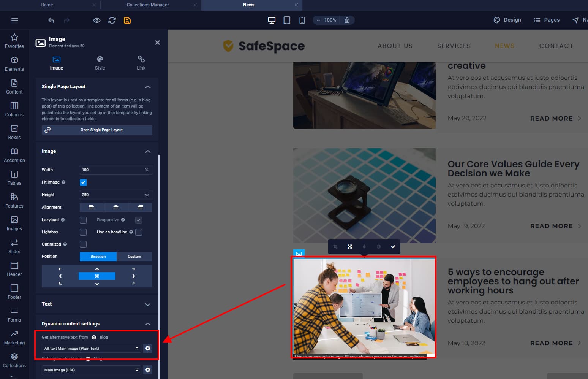
Task: Select Custom position button
Action: [134, 257]
